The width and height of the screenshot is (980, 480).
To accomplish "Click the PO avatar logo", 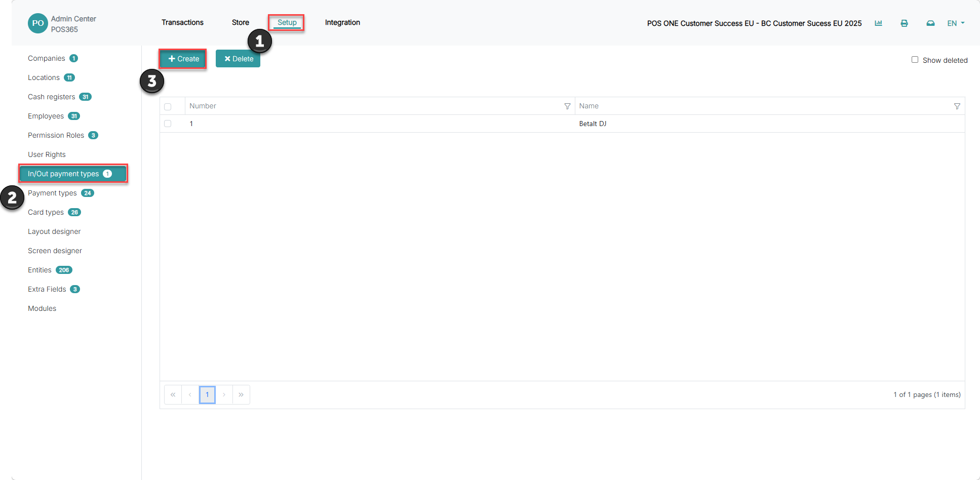I will [x=38, y=23].
